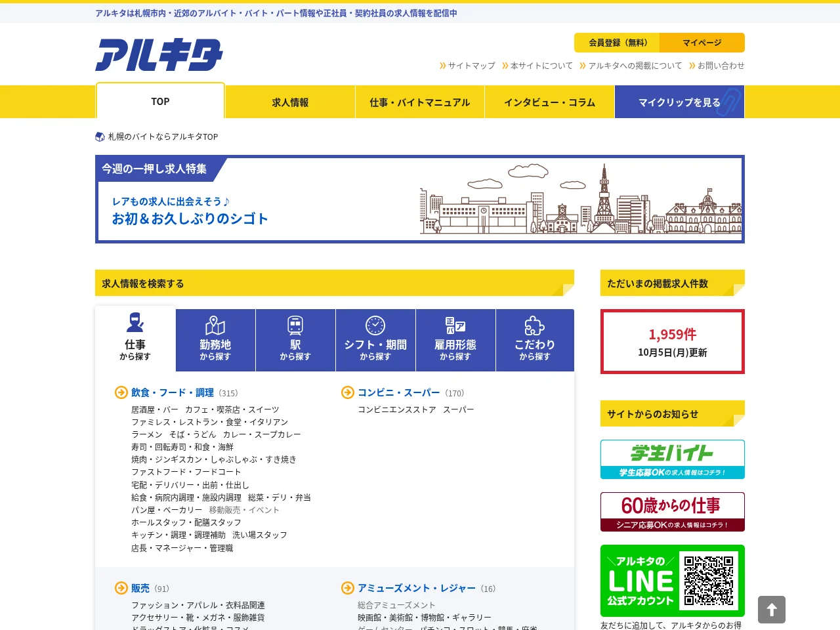The height and width of the screenshot is (630, 840).
Task: Click the 店長・マネージャー・管理職 link
Action: point(182,548)
